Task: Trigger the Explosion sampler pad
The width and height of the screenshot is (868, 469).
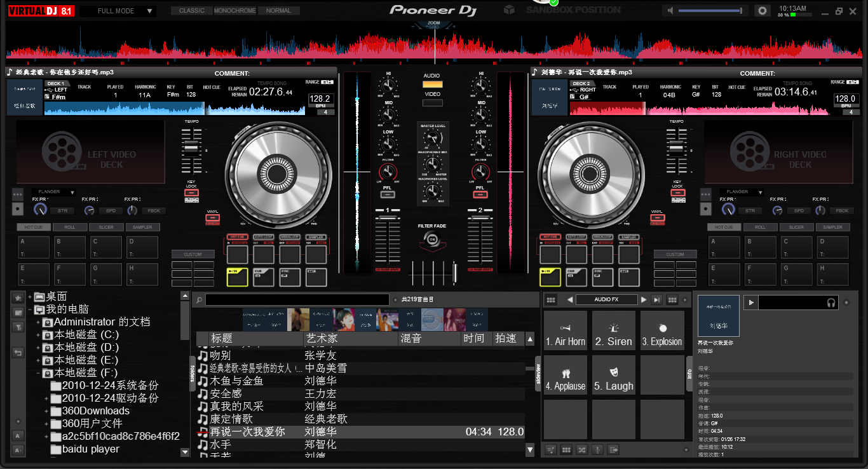Action: coord(662,331)
